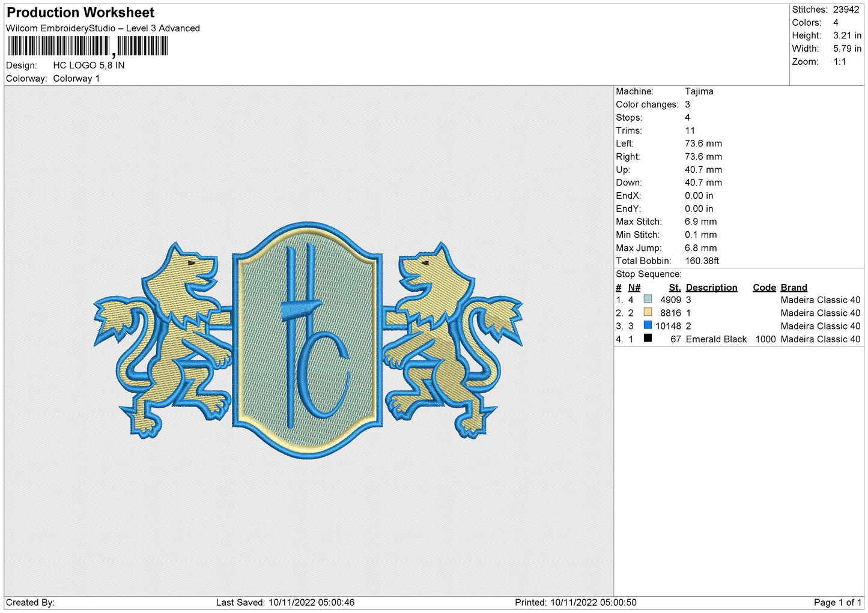
Task: Click the 'Colorway 1' value
Action: [76, 79]
